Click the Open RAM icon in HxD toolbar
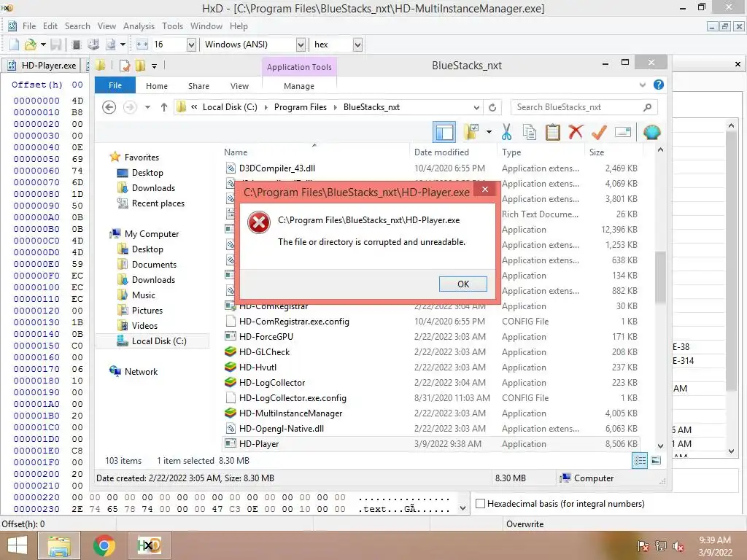This screenshot has width=747, height=560. point(76,44)
